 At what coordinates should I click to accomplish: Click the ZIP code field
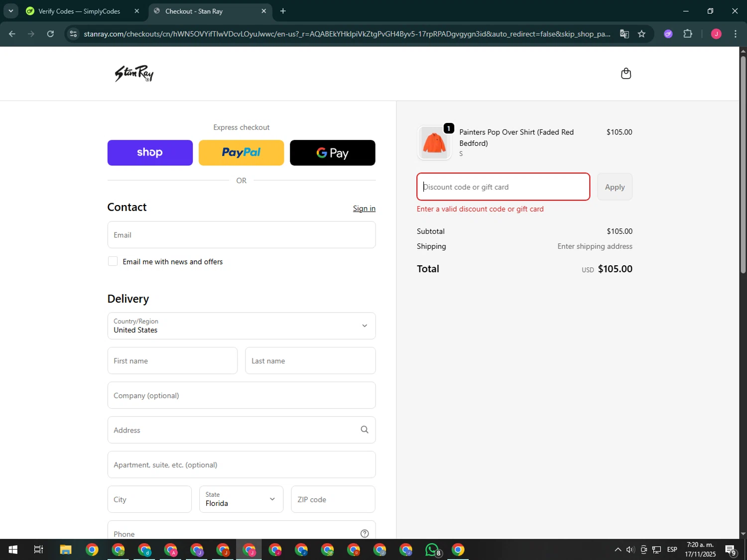click(333, 499)
